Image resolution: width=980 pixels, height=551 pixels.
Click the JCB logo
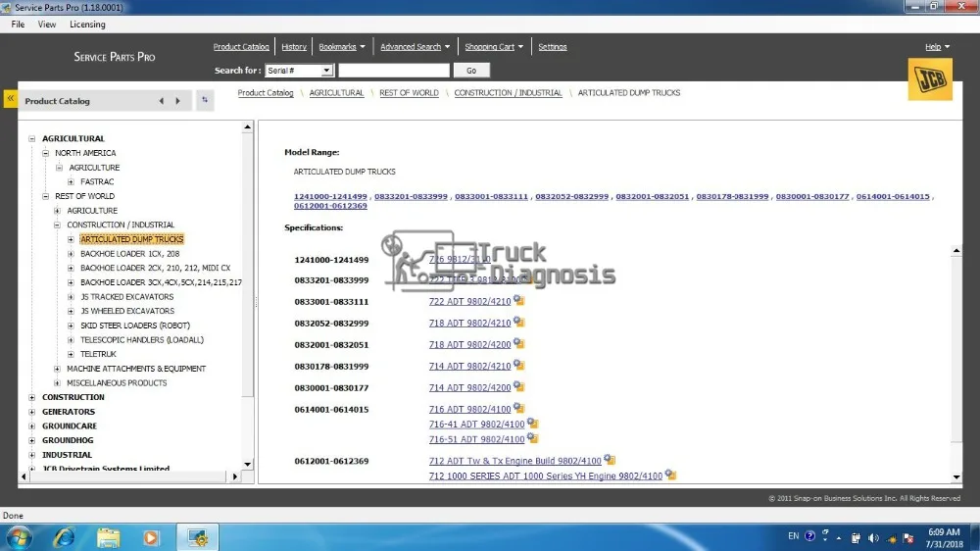[x=930, y=79]
